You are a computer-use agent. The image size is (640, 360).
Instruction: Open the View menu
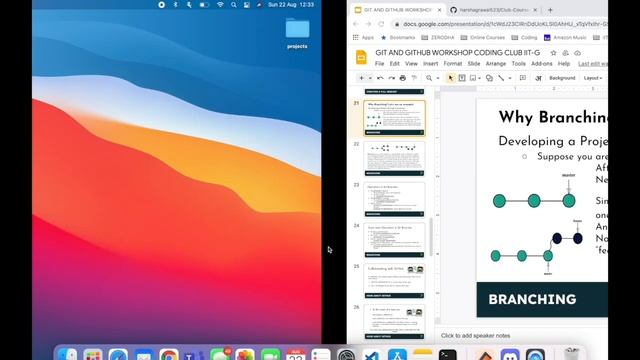pyautogui.click(x=411, y=64)
